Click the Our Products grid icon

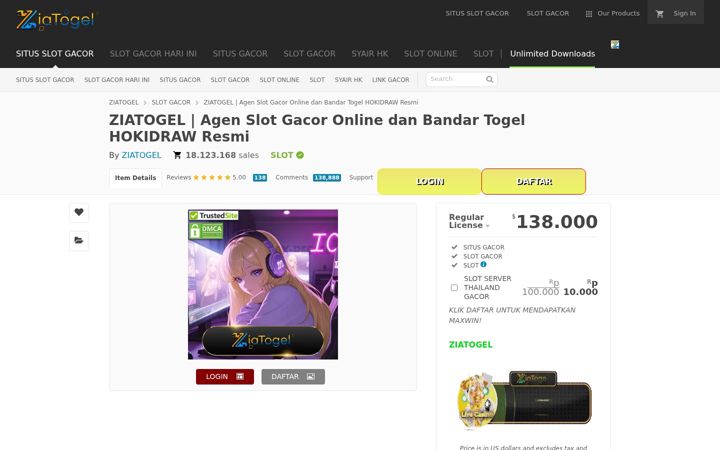tap(589, 14)
